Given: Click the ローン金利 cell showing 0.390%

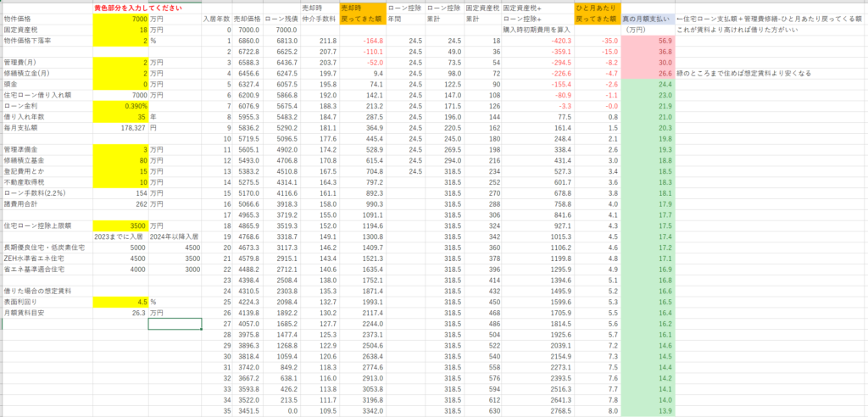Looking at the screenshot, I should point(120,106).
